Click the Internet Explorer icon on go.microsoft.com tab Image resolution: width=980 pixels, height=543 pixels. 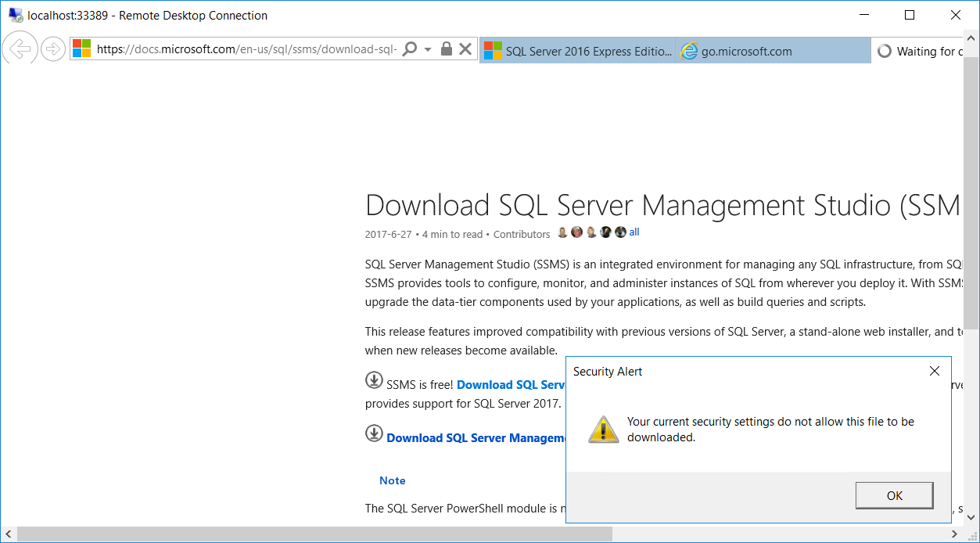[689, 51]
